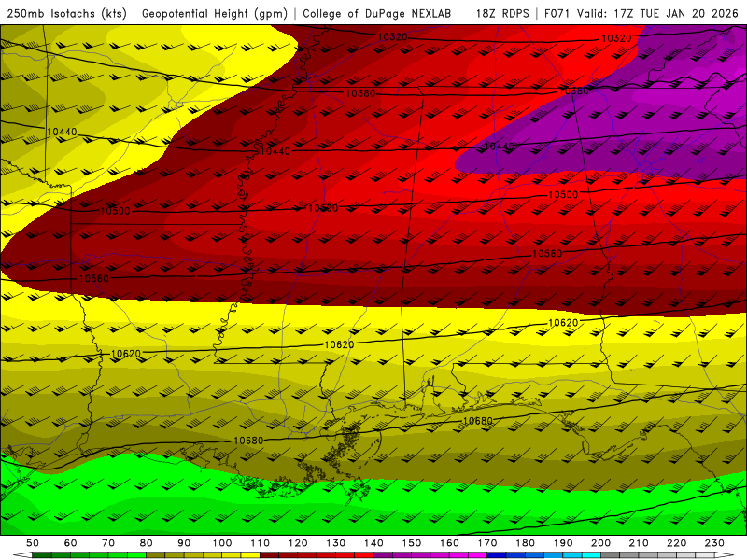
Task: Click the 120 value on the color scale
Action: click(298, 543)
